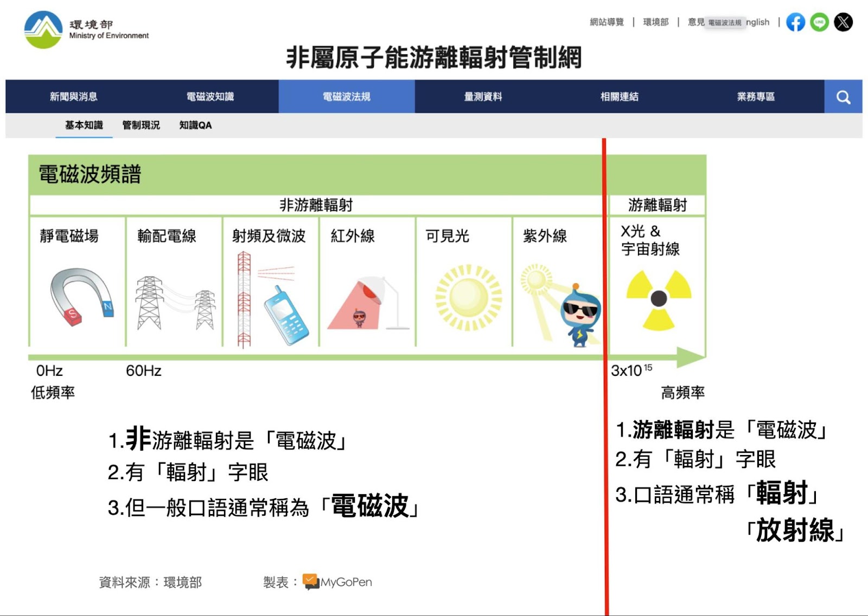This screenshot has width=868, height=616.
Task: Click the 環境部 link in header
Action: (x=655, y=22)
